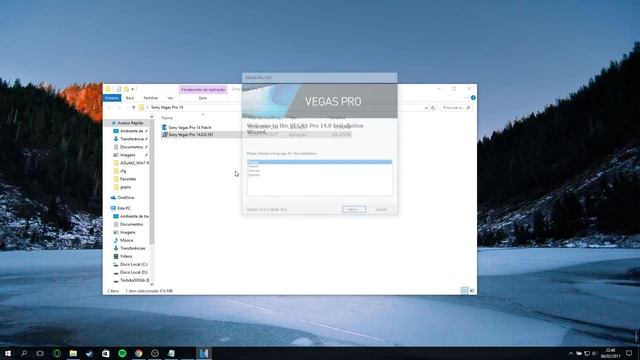The width and height of the screenshot is (640, 360).
Task: Open the Ver ribbon tab
Action: coord(170,98)
